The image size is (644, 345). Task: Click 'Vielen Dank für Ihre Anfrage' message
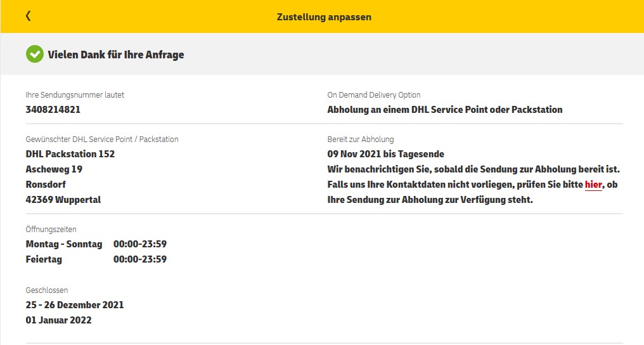(116, 55)
